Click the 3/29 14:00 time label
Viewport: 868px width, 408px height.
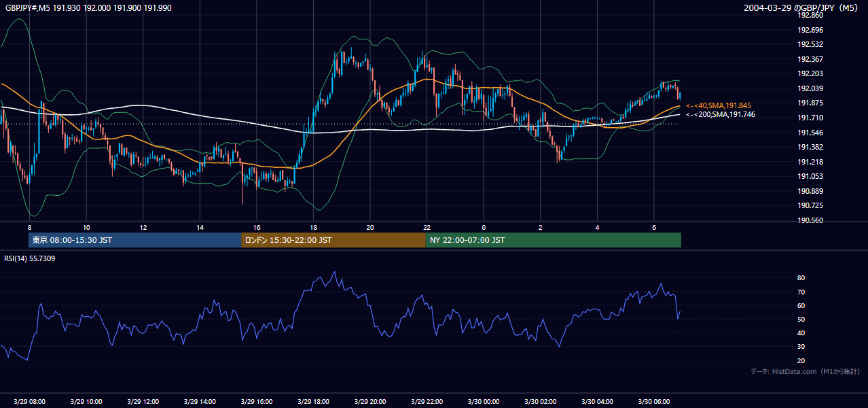pyautogui.click(x=200, y=402)
